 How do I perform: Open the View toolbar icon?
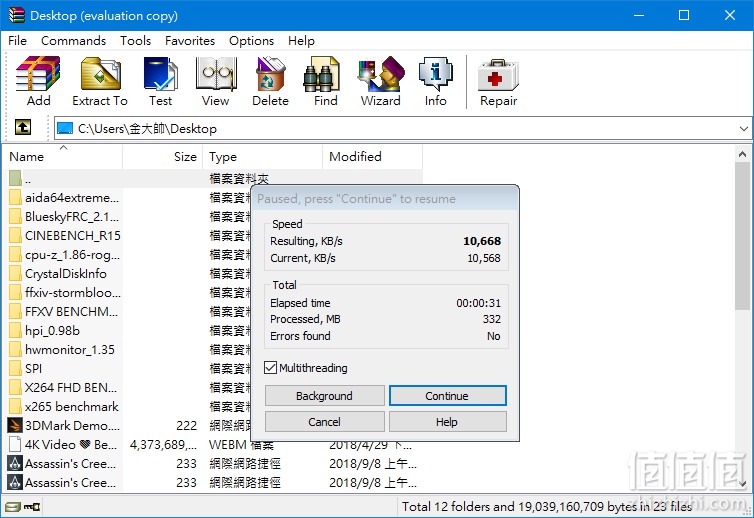click(x=216, y=74)
